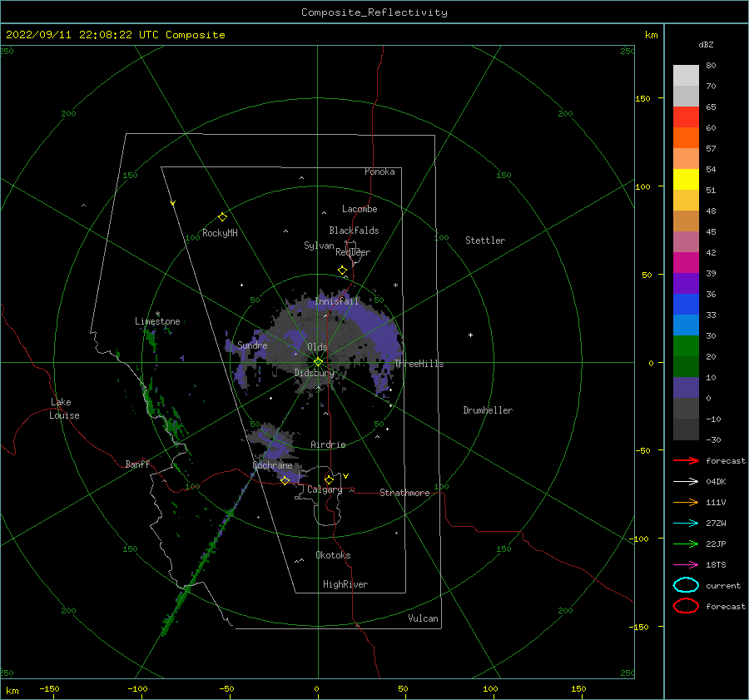749x700 pixels.
Task: Click the Composite_Reflectivity title
Action: pos(374,12)
